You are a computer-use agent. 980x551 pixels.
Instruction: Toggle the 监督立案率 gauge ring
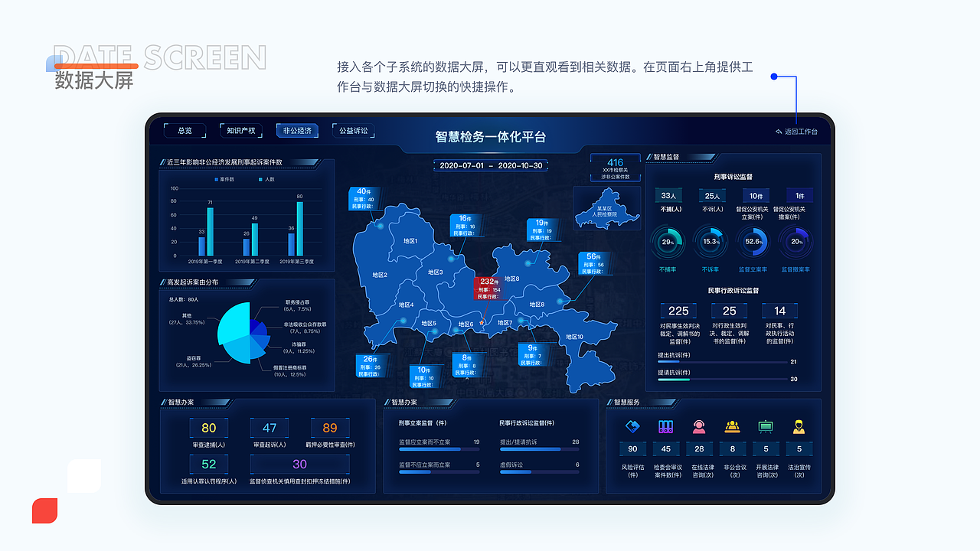tap(753, 243)
